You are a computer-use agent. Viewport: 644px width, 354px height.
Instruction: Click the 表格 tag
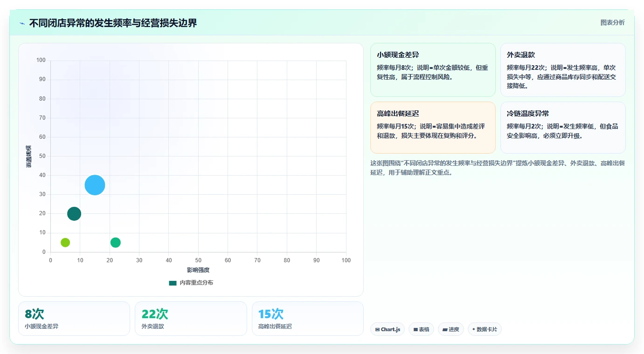pos(421,329)
